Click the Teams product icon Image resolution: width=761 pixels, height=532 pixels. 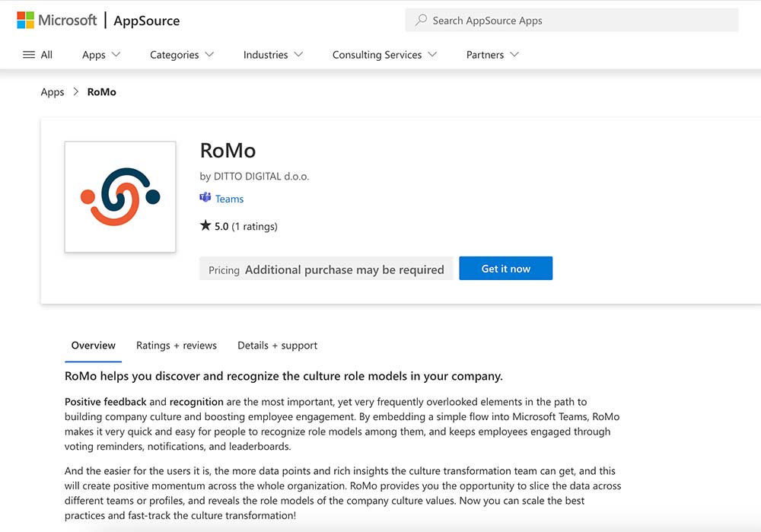pos(205,197)
